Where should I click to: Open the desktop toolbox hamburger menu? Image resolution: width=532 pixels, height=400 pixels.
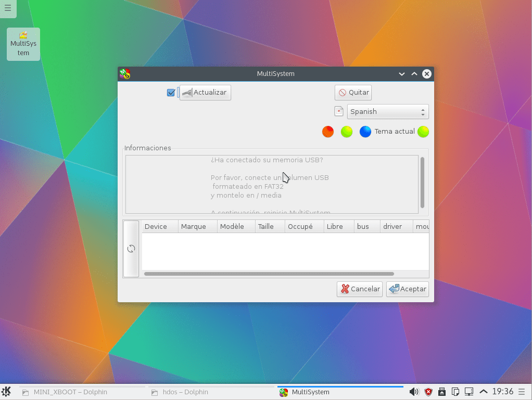tap(8, 7)
